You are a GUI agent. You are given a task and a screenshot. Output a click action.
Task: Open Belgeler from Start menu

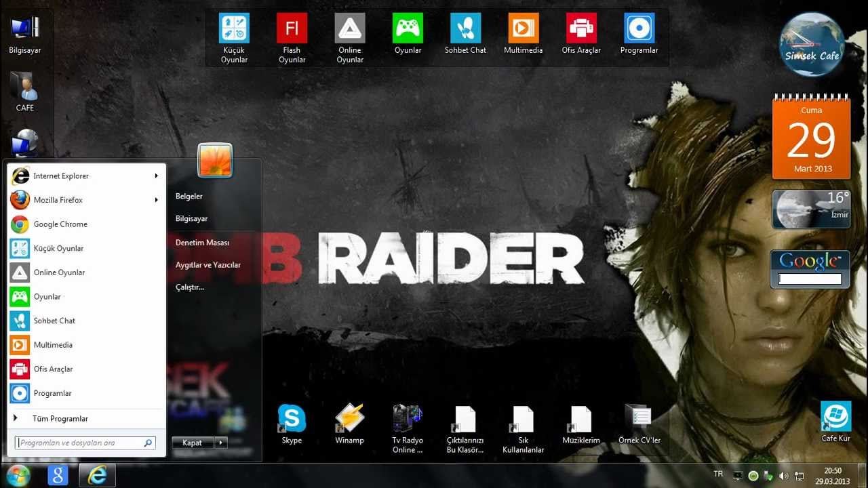189,197
